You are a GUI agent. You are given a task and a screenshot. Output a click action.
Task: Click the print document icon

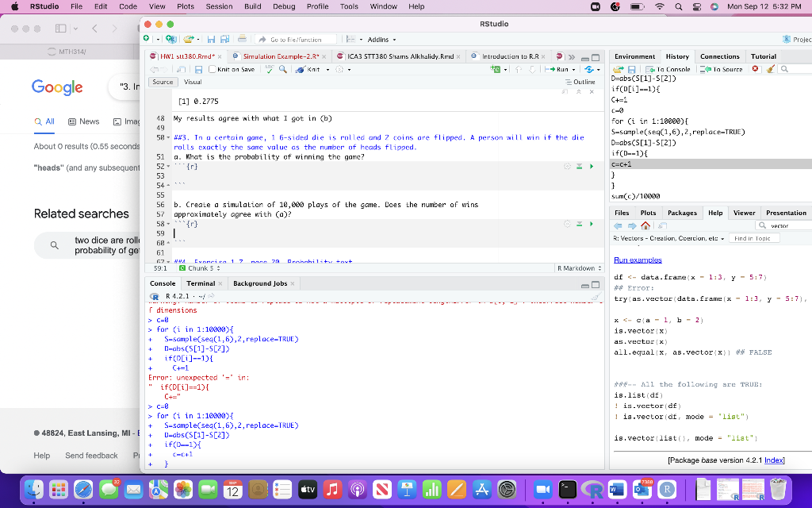click(x=242, y=39)
